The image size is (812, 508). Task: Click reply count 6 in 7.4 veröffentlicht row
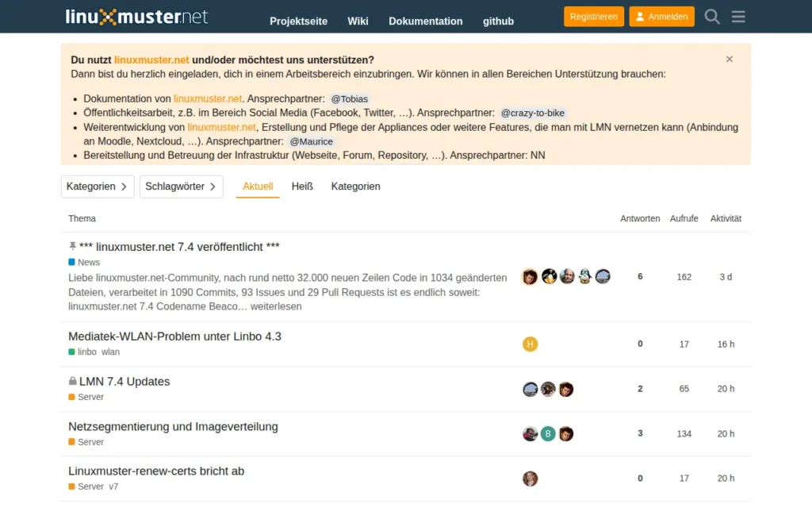point(640,276)
